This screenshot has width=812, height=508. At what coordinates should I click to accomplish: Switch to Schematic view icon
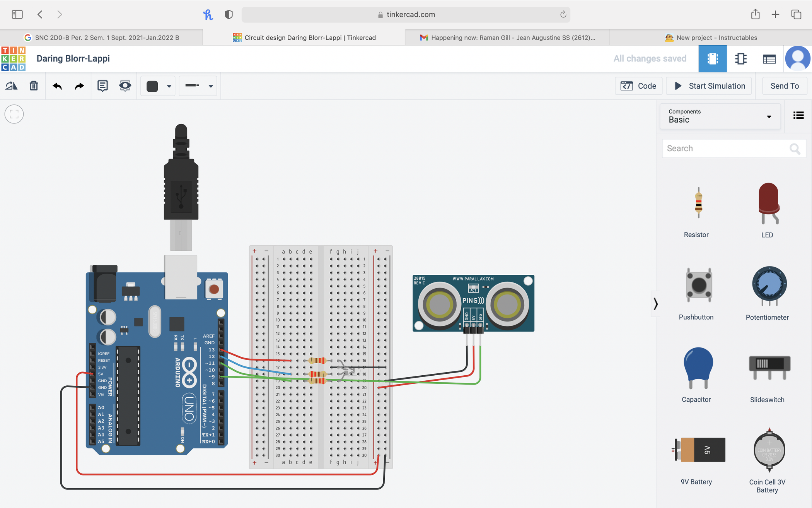tap(740, 58)
